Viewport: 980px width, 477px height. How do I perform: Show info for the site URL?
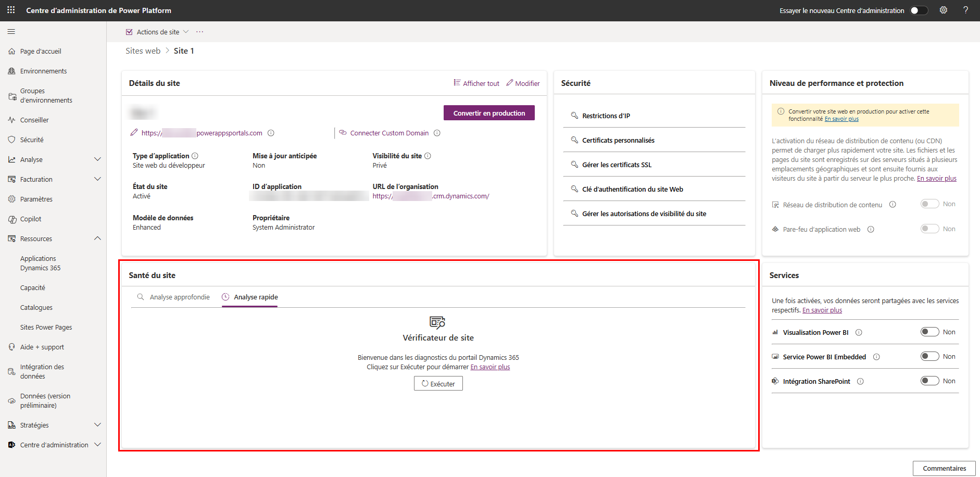[271, 133]
